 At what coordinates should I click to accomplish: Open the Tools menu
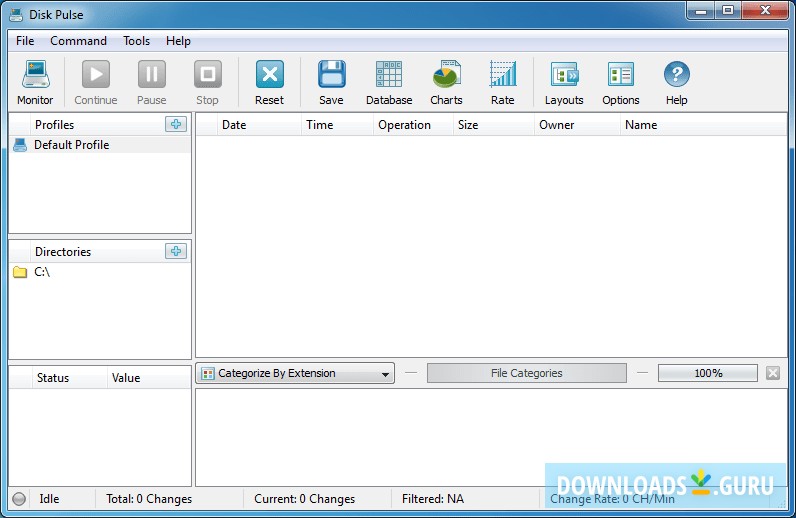(x=137, y=41)
